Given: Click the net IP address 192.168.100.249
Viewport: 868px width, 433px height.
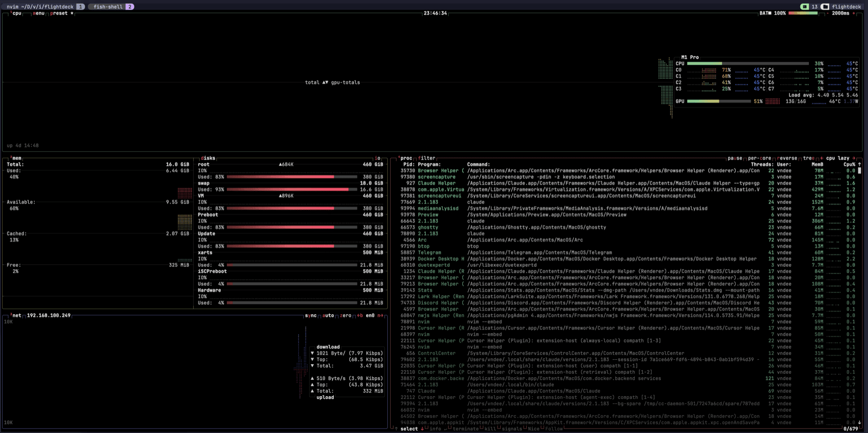Looking at the screenshot, I should [x=49, y=315].
